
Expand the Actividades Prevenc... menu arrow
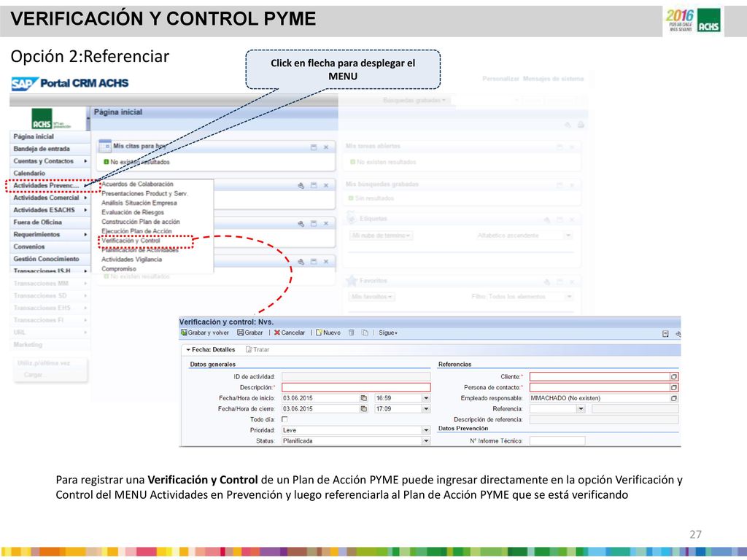pos(85,186)
